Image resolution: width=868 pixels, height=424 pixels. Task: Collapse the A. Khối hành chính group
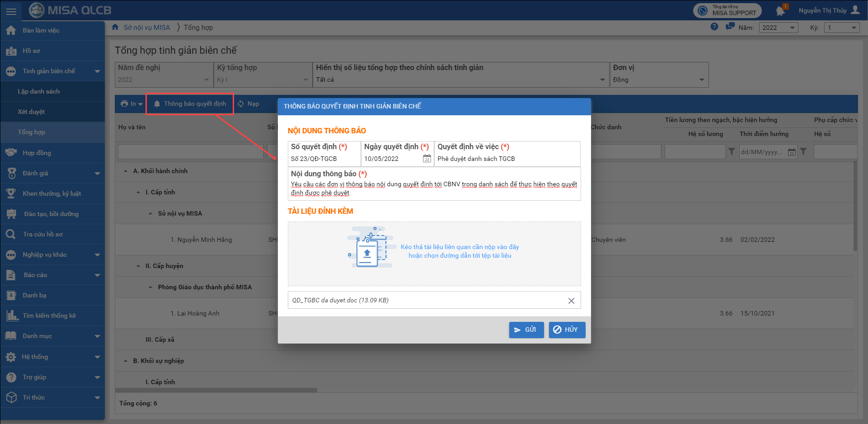pyautogui.click(x=126, y=171)
